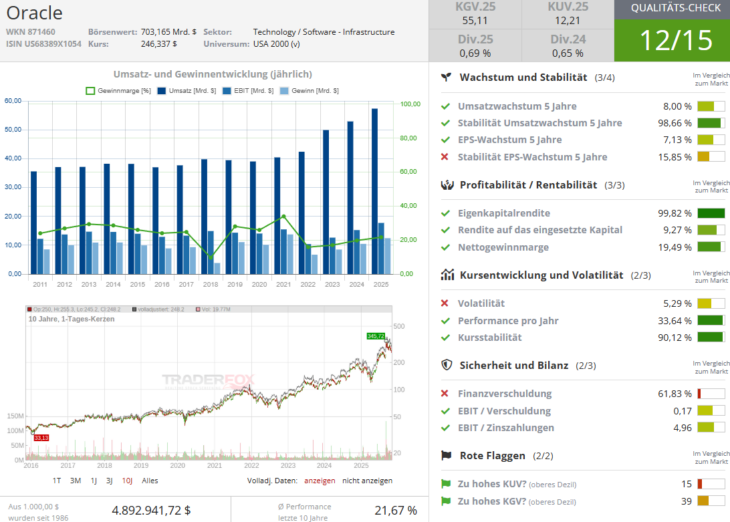Screen dimensions: 730x522
Task: Click the Nettogewinnmarge metric label
Action: click(x=504, y=247)
